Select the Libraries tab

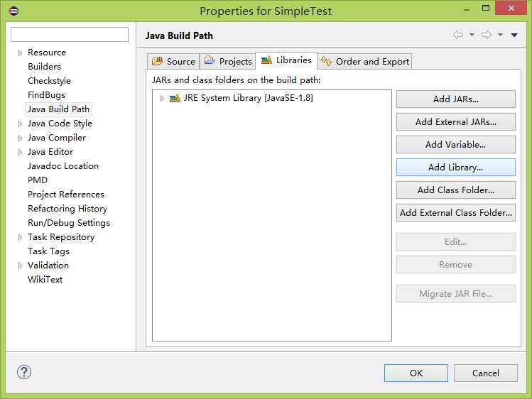286,60
